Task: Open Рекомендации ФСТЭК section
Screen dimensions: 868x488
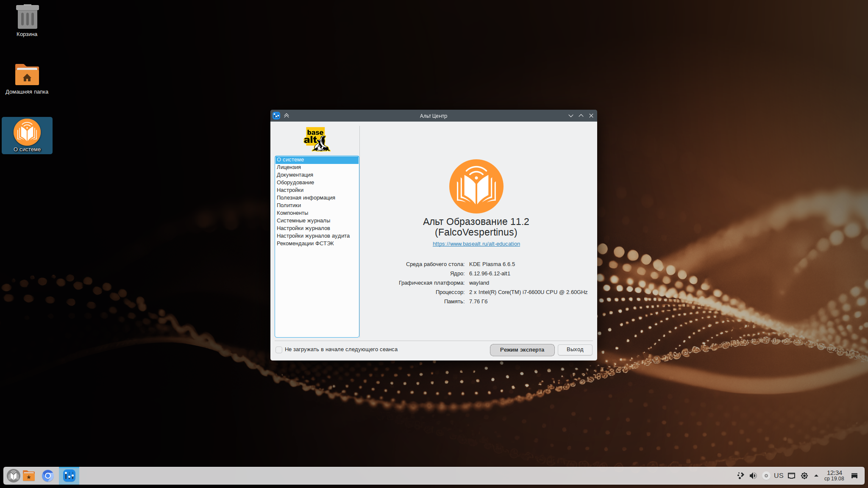Action: click(x=317, y=244)
